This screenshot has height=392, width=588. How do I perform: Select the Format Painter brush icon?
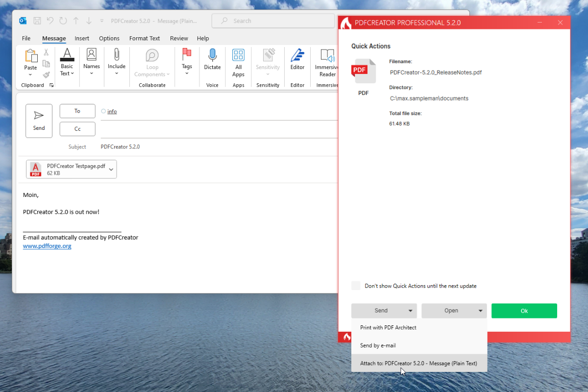(x=46, y=75)
